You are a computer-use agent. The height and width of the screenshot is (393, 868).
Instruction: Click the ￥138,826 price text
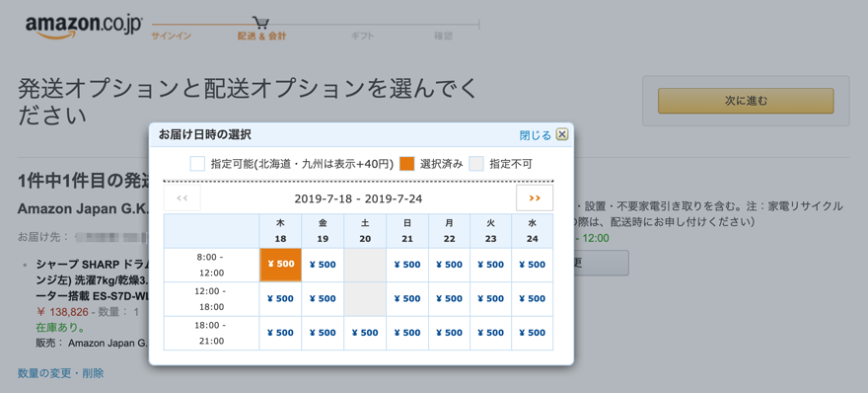61,311
